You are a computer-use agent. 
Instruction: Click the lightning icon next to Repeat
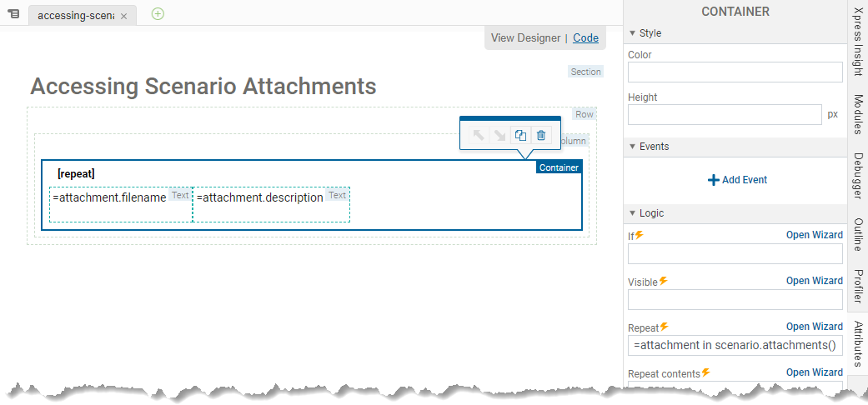[665, 327]
